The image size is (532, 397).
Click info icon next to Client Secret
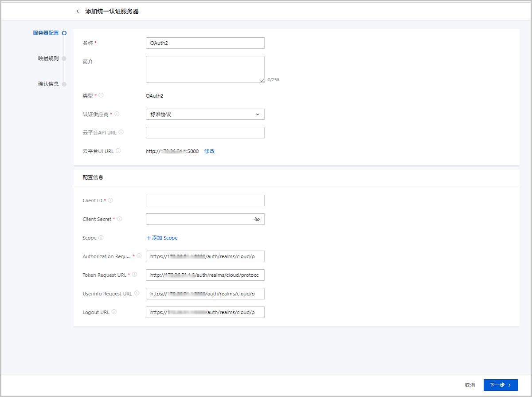pyautogui.click(x=120, y=219)
